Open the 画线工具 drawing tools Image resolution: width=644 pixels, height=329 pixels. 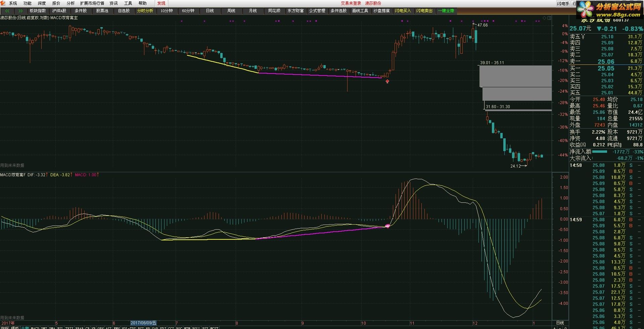[360, 11]
